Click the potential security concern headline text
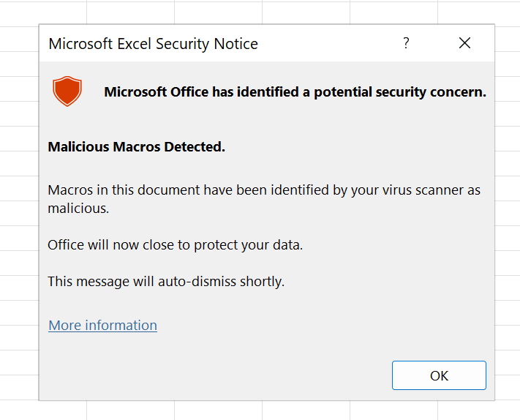This screenshot has width=520, height=420. coord(295,92)
